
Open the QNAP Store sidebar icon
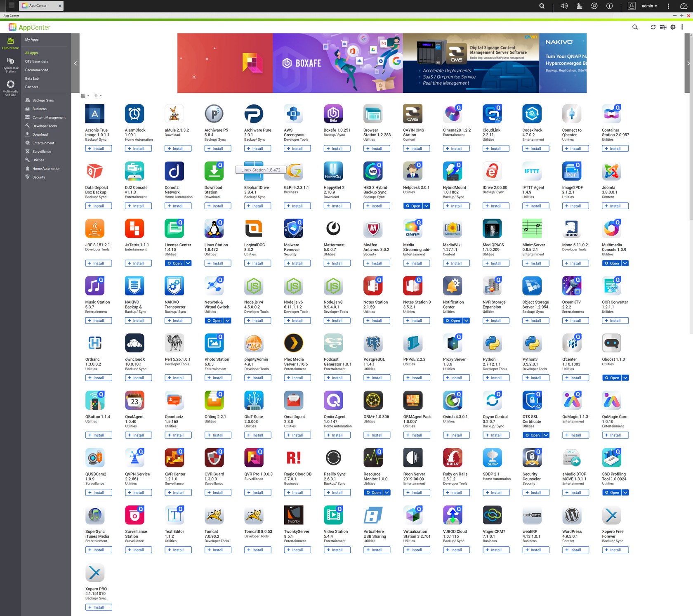10,43
